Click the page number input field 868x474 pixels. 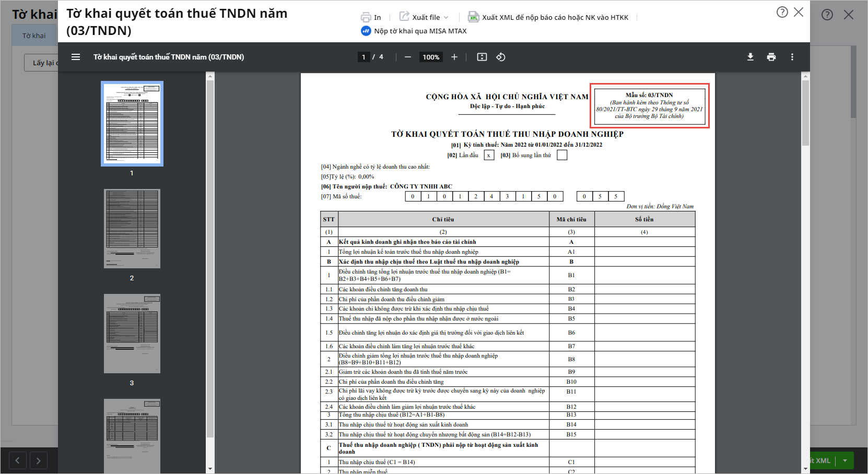tap(363, 57)
